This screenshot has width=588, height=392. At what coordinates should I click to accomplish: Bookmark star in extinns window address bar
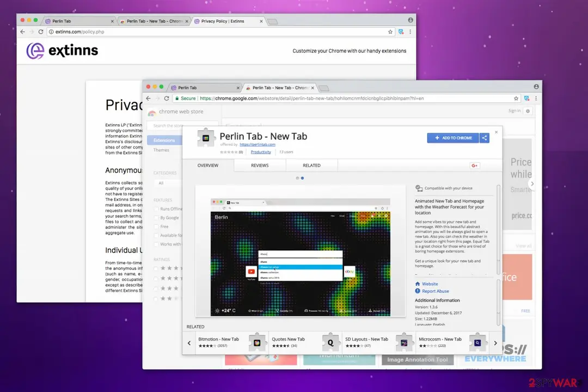(390, 32)
